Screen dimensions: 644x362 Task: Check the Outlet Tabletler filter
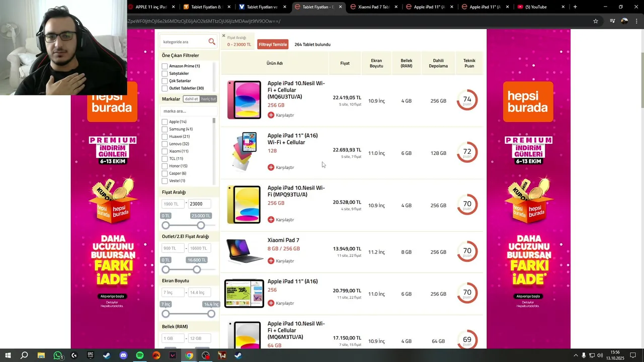click(x=165, y=88)
